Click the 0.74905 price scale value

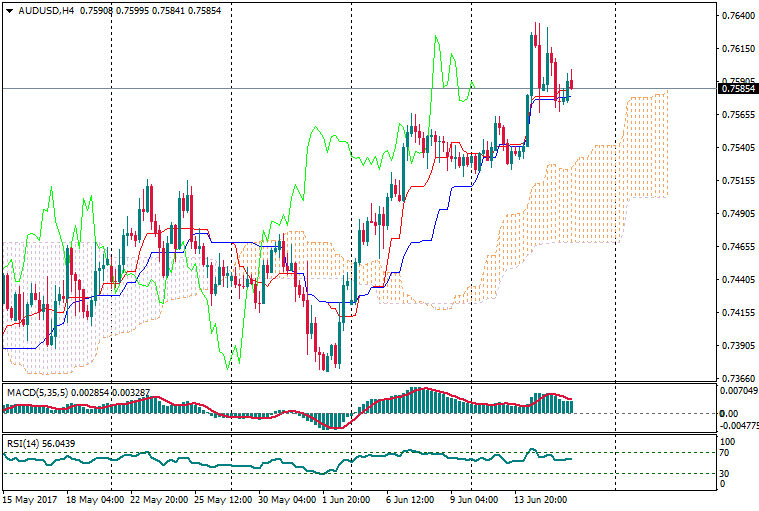click(x=737, y=214)
